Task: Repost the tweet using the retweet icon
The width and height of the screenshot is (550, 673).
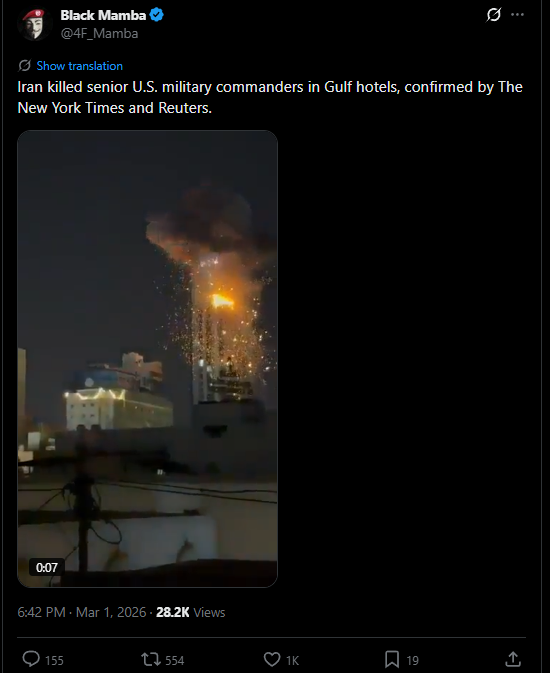Action: 150,659
